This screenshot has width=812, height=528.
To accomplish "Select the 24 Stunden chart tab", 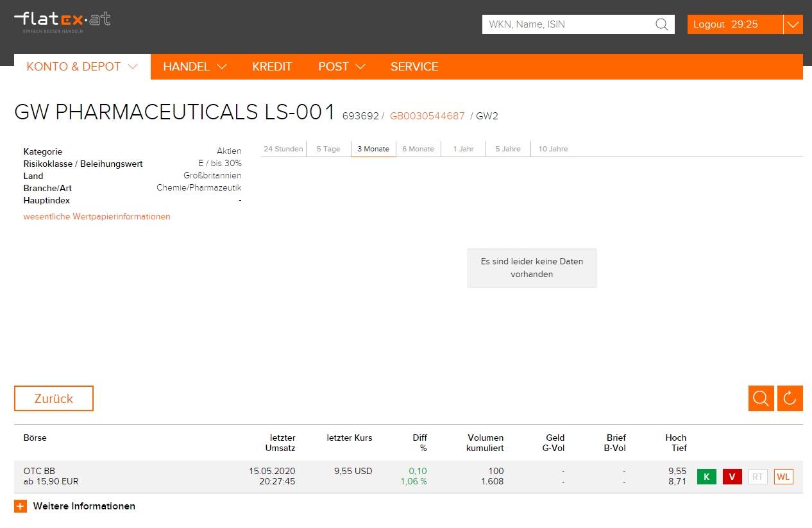I will coord(283,149).
